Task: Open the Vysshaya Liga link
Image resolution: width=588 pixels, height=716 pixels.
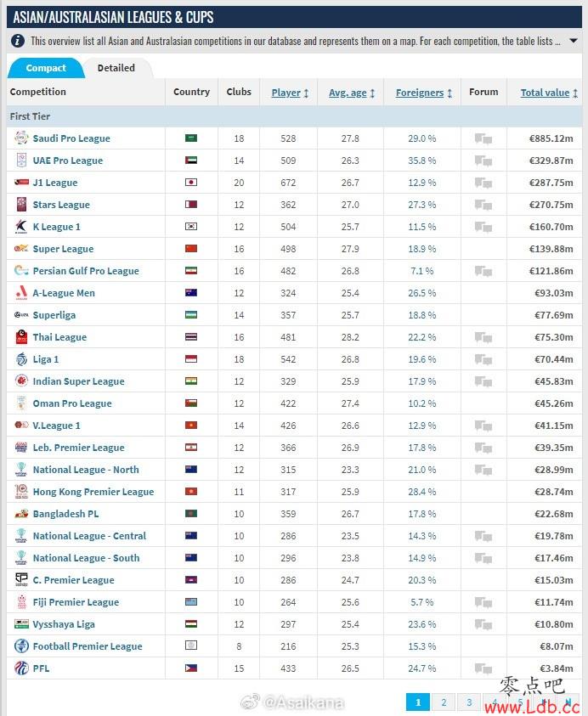Action: (64, 624)
